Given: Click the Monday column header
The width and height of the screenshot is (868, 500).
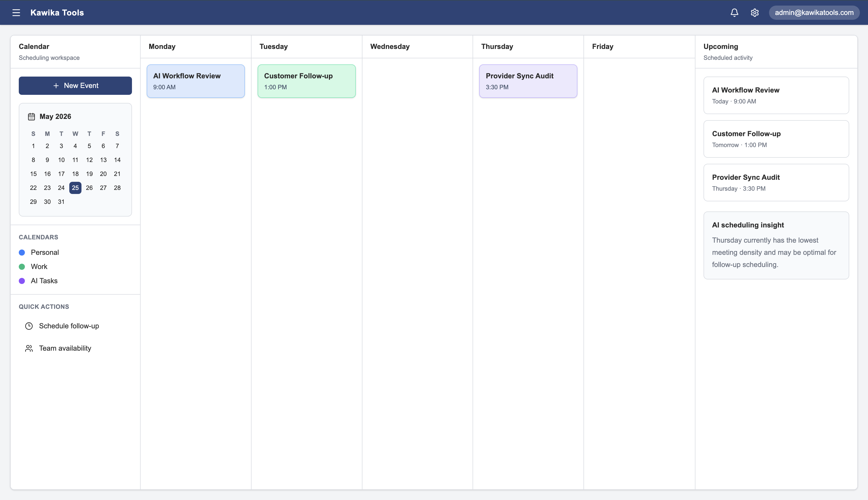Looking at the screenshot, I should [162, 46].
